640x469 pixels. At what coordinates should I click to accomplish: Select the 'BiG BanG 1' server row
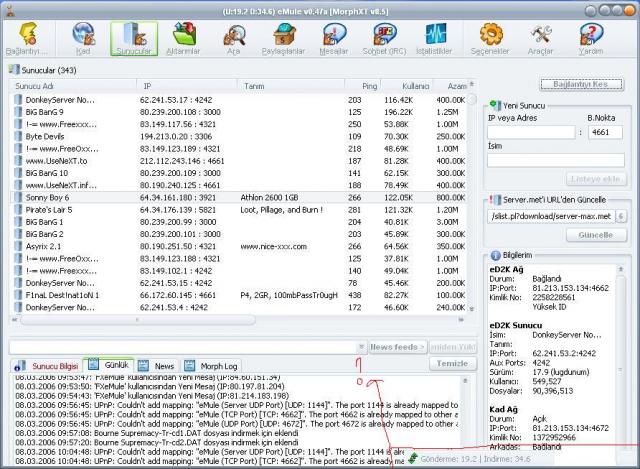pyautogui.click(x=239, y=222)
